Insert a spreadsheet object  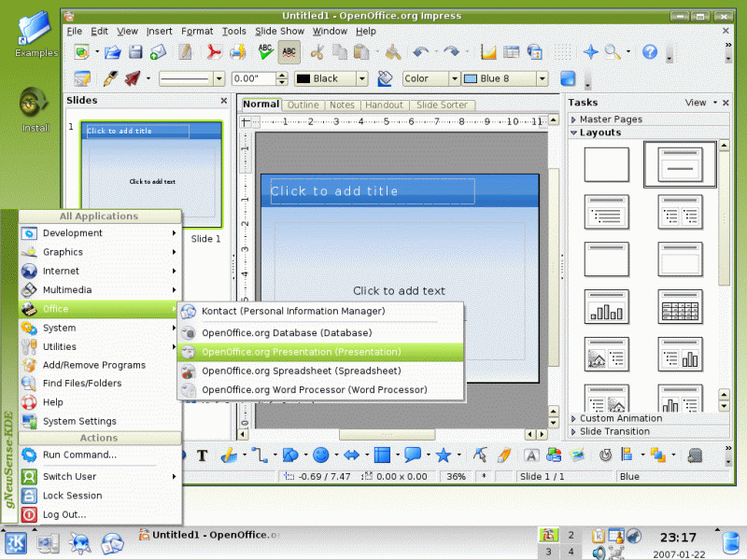click(511, 52)
